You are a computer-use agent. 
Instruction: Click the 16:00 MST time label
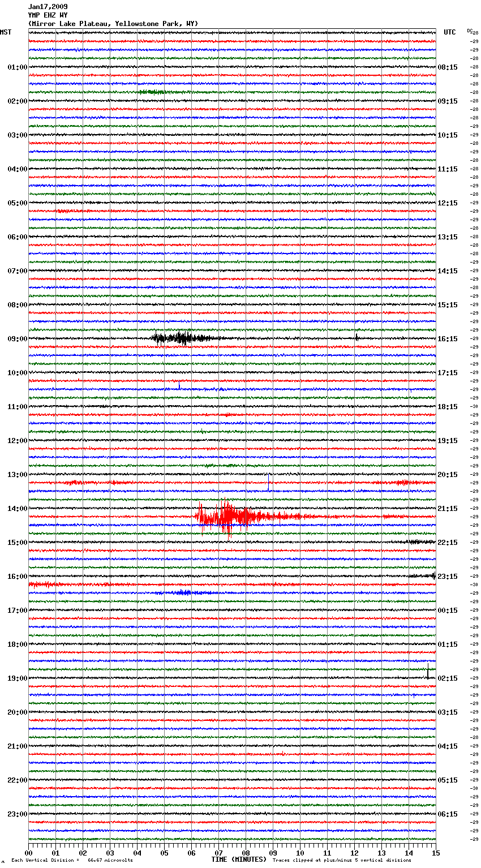[17, 577]
